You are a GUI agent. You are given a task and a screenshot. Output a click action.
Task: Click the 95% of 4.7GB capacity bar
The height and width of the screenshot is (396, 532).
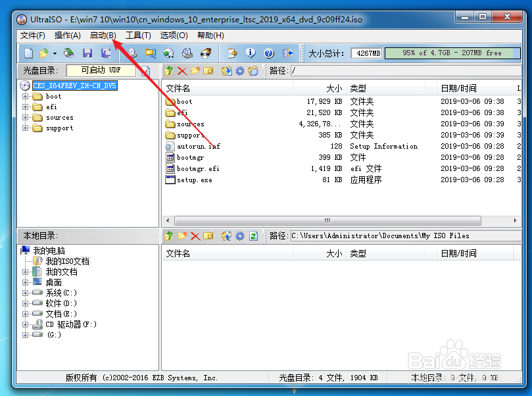pyautogui.click(x=452, y=53)
